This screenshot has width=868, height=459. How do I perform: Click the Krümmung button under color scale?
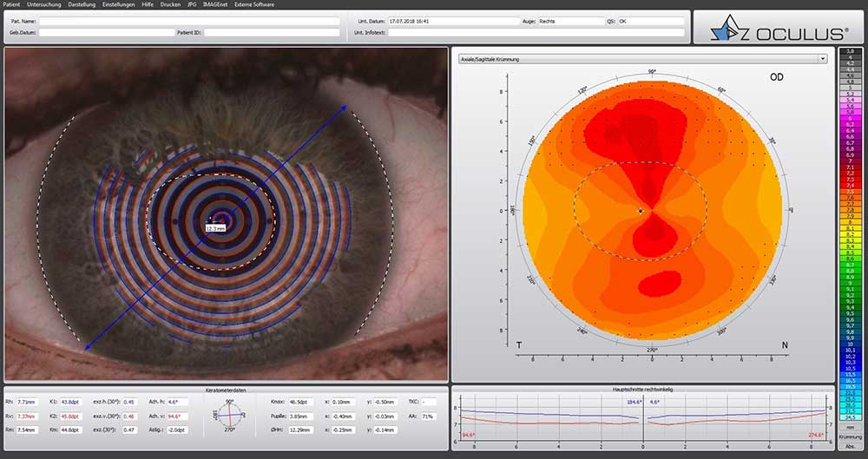[850, 436]
